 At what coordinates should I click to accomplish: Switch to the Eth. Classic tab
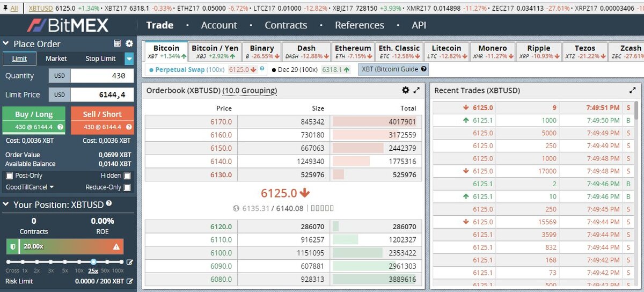399,52
